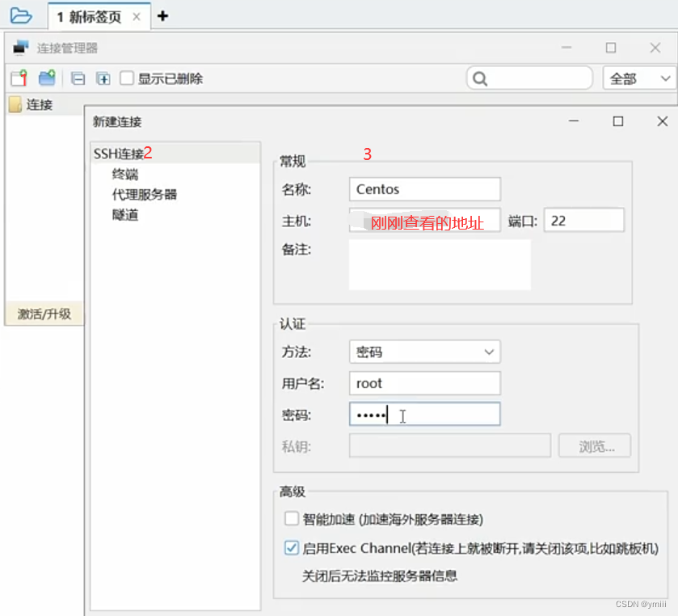Open 隧道 settings section

(x=125, y=214)
